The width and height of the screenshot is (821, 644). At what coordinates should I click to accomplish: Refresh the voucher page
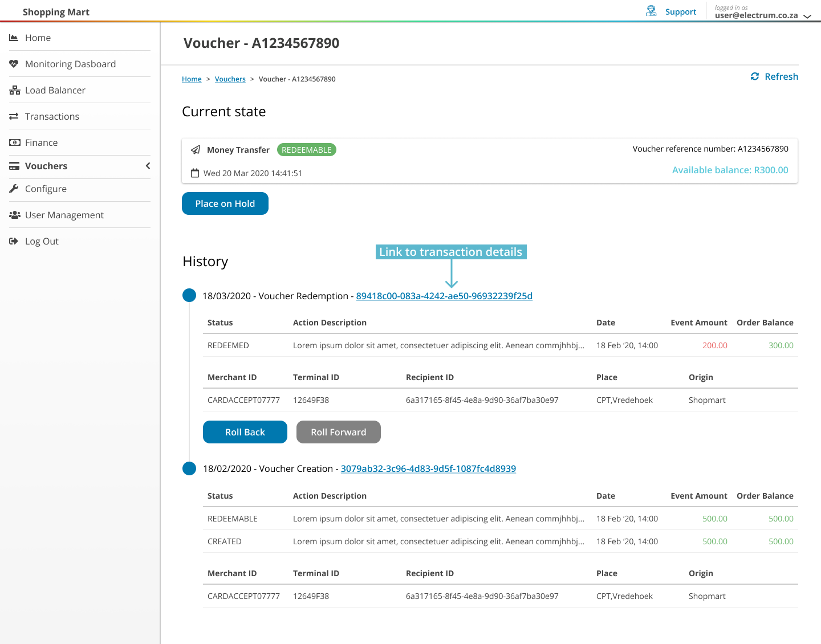(774, 76)
